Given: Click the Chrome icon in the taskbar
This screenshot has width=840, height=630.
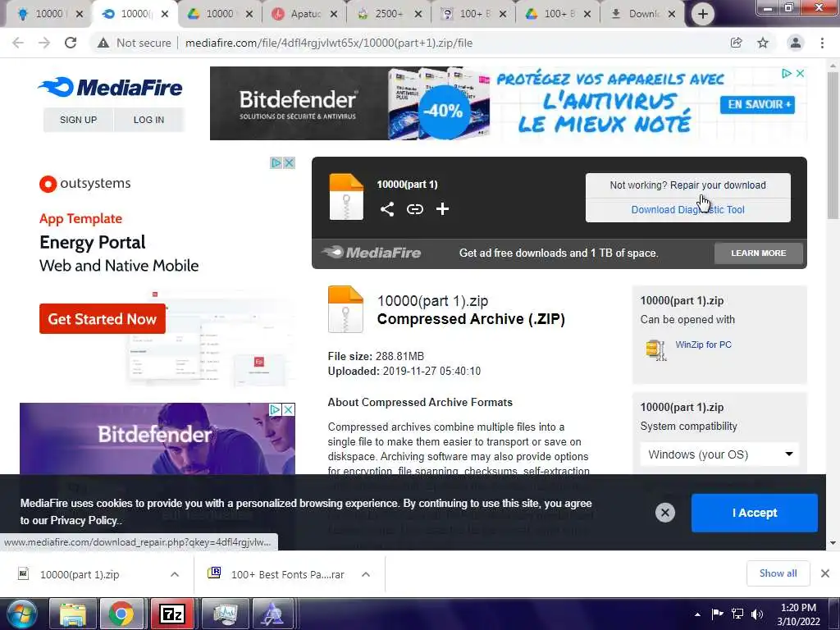Looking at the screenshot, I should [x=121, y=614].
